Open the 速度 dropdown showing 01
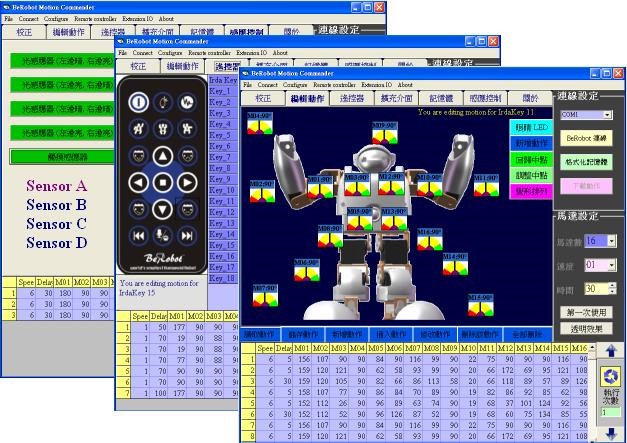The width and height of the screenshot is (627, 443). coord(612,265)
